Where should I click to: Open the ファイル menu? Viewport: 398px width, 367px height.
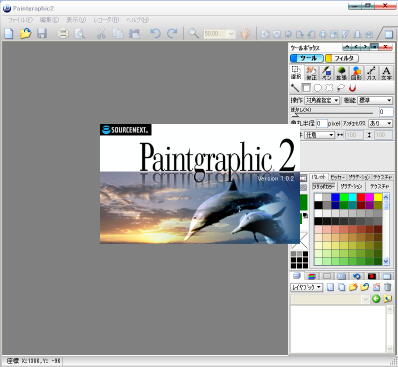[20, 20]
